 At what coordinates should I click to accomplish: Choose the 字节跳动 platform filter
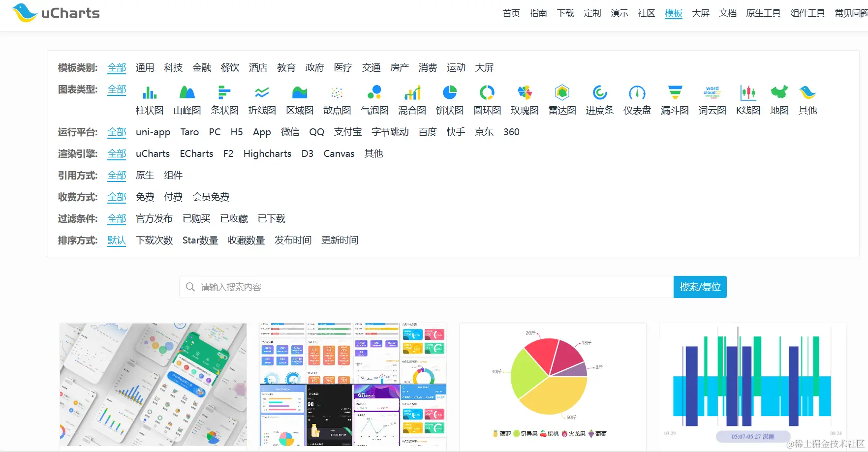pyautogui.click(x=390, y=132)
